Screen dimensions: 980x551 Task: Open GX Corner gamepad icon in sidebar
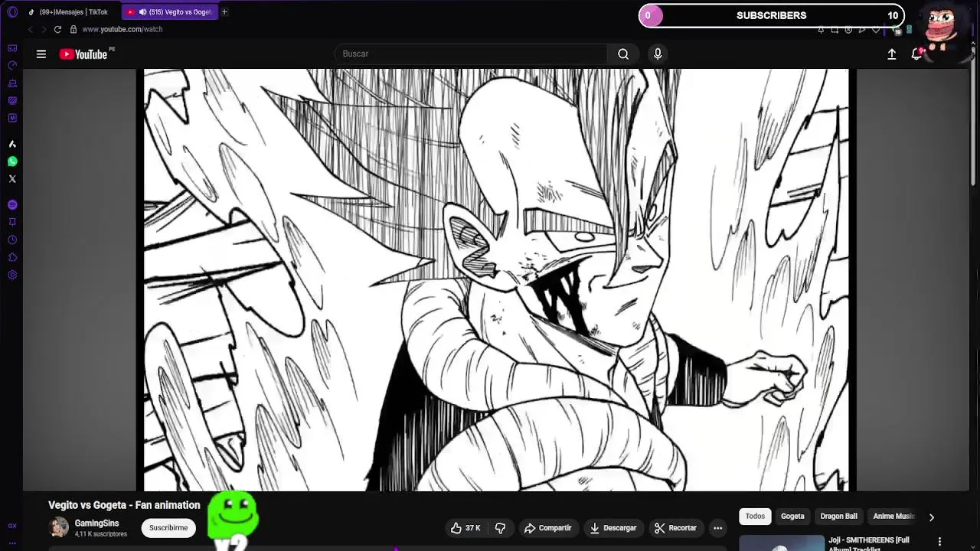pyautogui.click(x=12, y=48)
